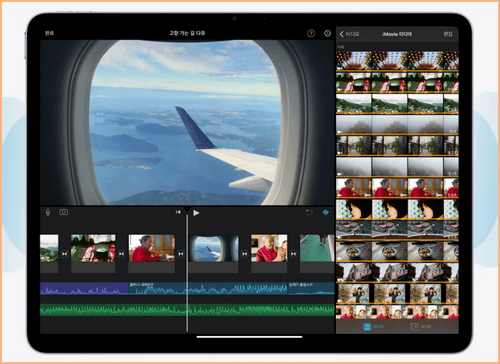Select the middle blue audio clip

click(x=208, y=289)
